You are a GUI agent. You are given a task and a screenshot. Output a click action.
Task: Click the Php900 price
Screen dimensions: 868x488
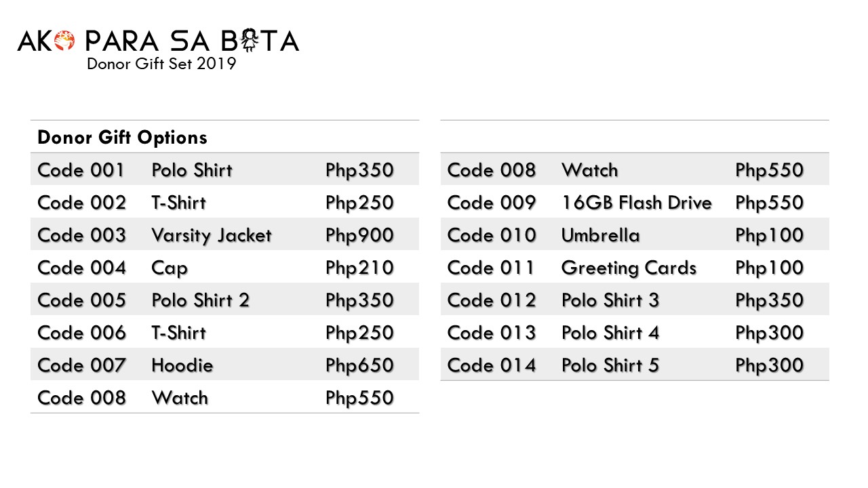point(359,235)
